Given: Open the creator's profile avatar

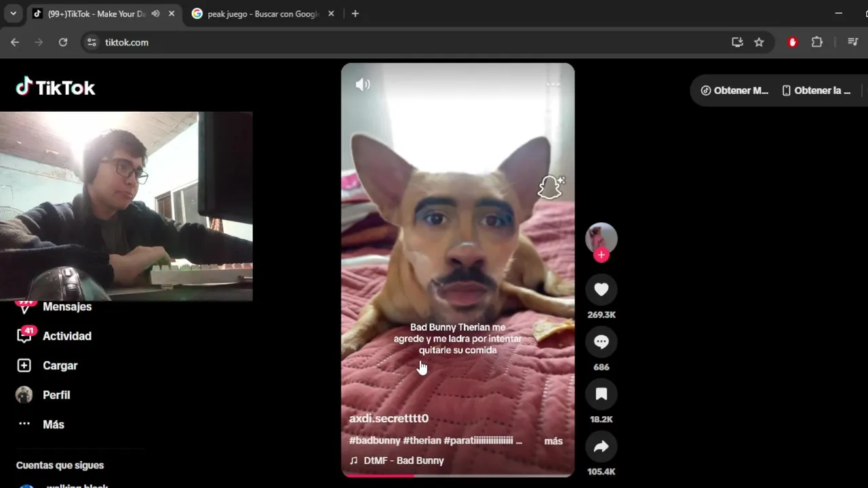Looking at the screenshot, I should 601,238.
